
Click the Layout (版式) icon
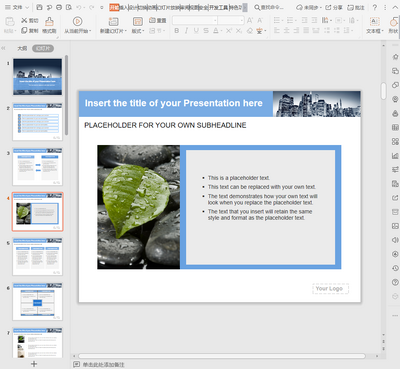(138, 22)
